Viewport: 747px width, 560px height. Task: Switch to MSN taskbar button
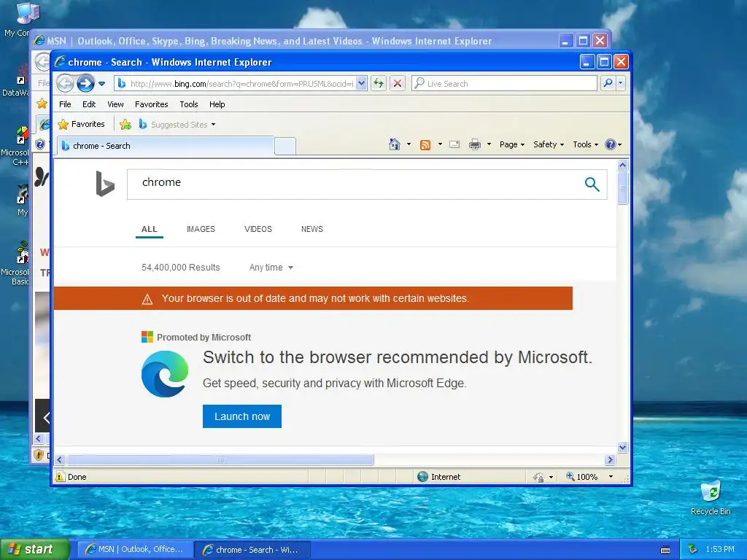click(135, 550)
